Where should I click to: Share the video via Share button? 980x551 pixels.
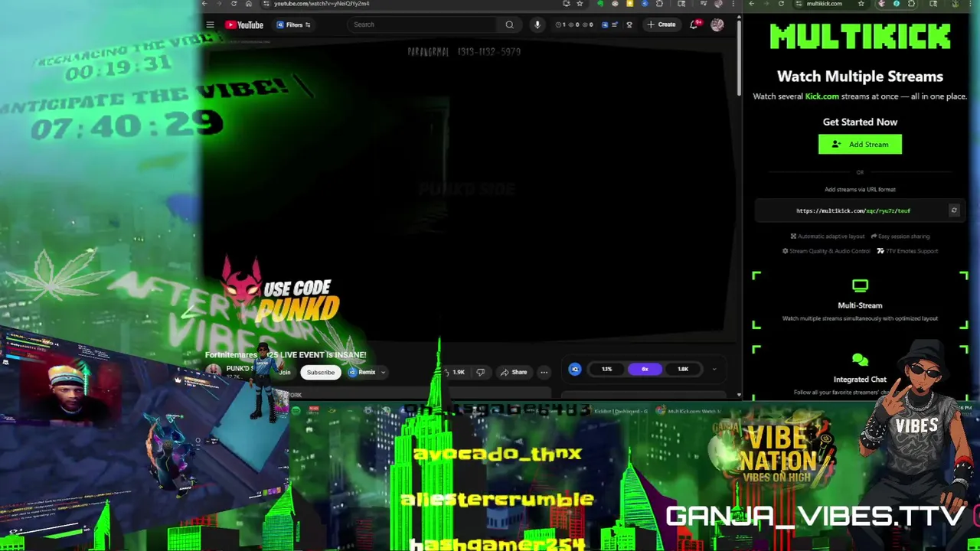[x=514, y=373]
